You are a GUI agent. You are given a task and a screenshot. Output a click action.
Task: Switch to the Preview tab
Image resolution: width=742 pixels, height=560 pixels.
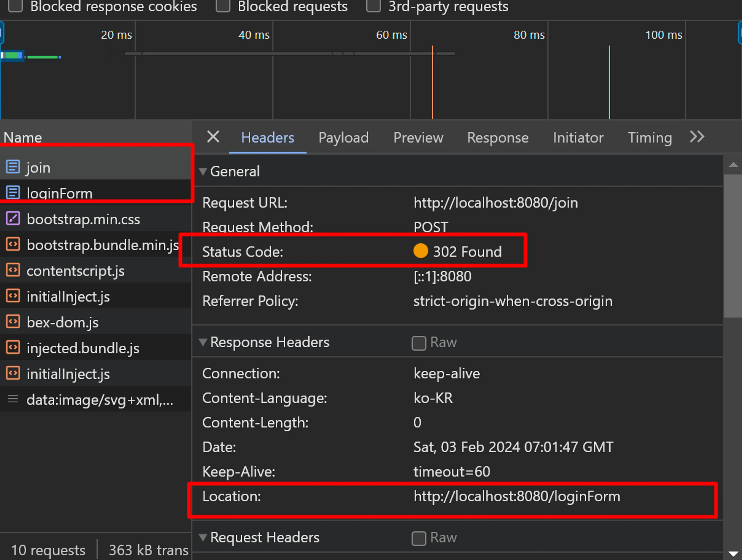(418, 138)
